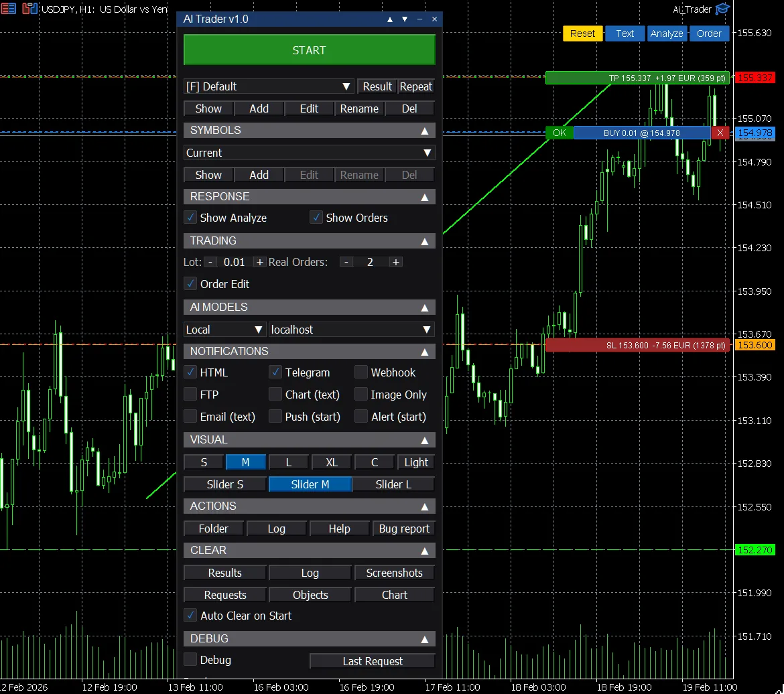This screenshot has height=694, width=784.
Task: Click the Analyze chart button
Action: tap(667, 33)
